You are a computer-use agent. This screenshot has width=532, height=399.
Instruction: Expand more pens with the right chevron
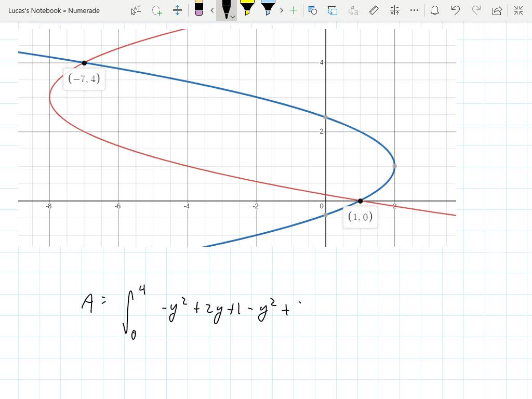click(281, 10)
